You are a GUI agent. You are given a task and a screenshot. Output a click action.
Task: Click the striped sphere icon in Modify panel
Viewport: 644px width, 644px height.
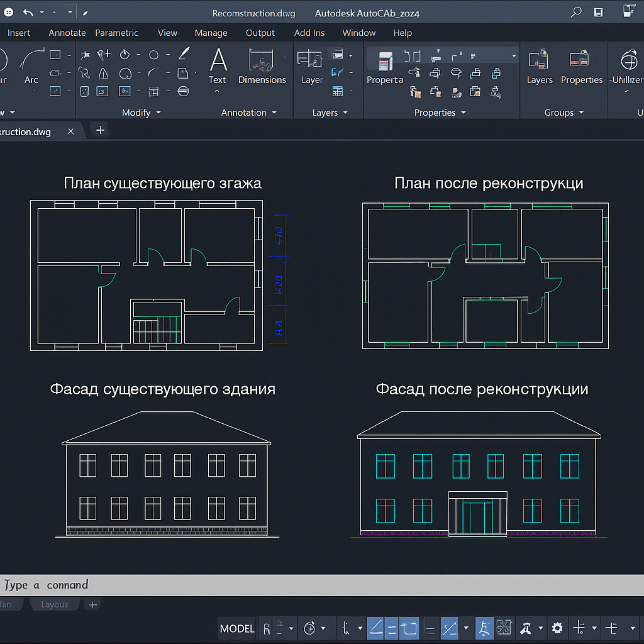tap(183, 91)
